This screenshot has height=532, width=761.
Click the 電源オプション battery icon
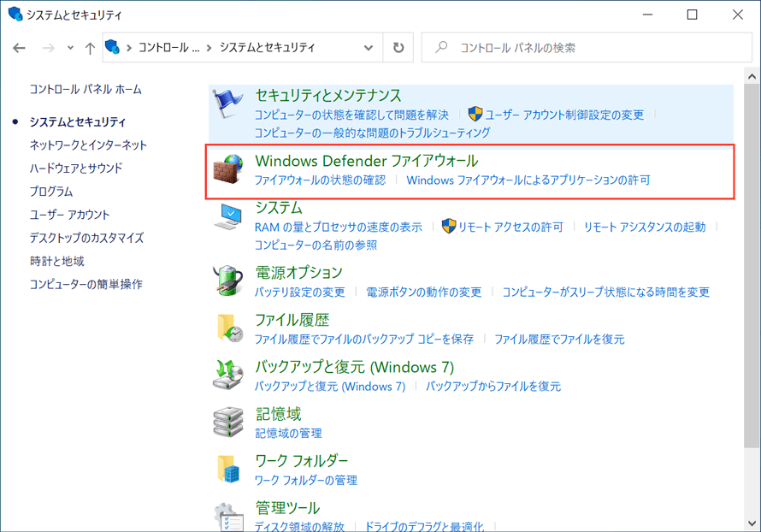tap(227, 280)
